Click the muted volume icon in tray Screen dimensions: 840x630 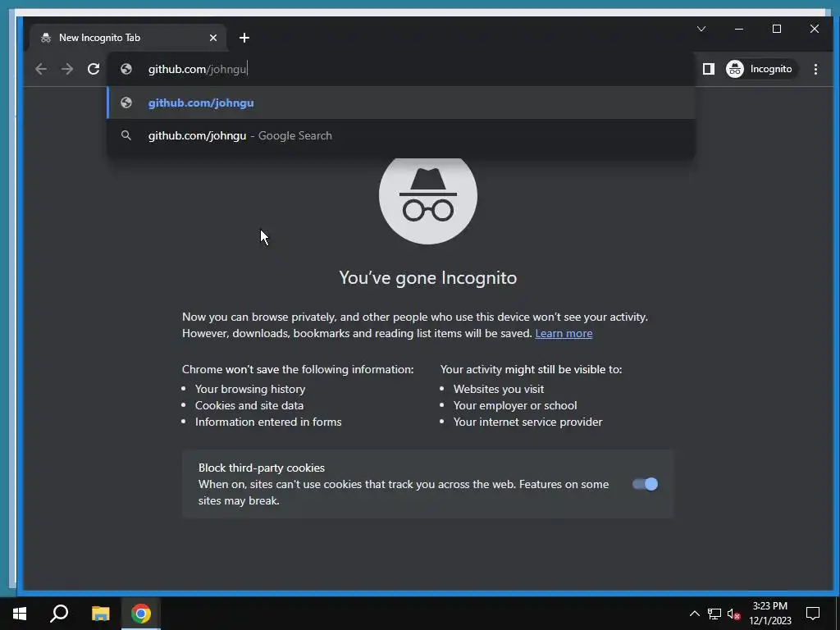(x=733, y=614)
